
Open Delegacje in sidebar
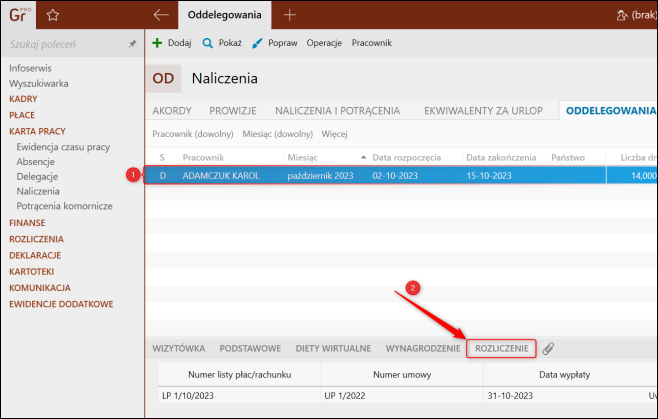pos(37,176)
